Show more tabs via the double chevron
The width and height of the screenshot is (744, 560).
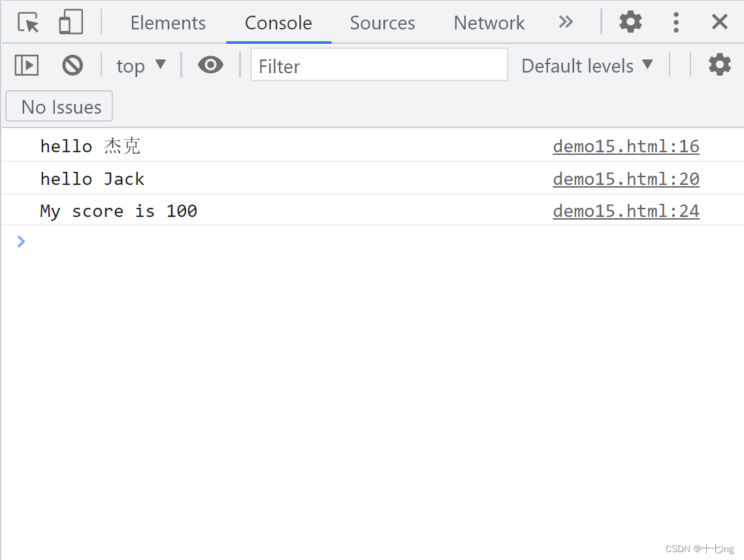click(566, 22)
